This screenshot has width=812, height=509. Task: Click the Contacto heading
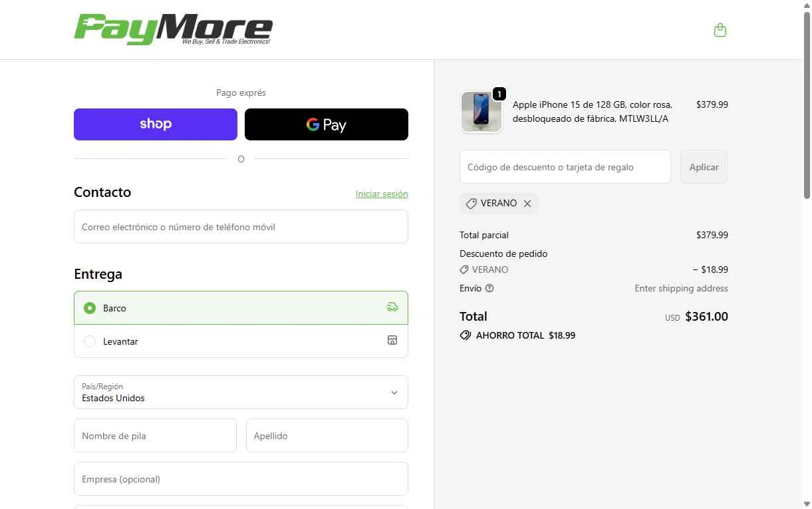point(102,192)
